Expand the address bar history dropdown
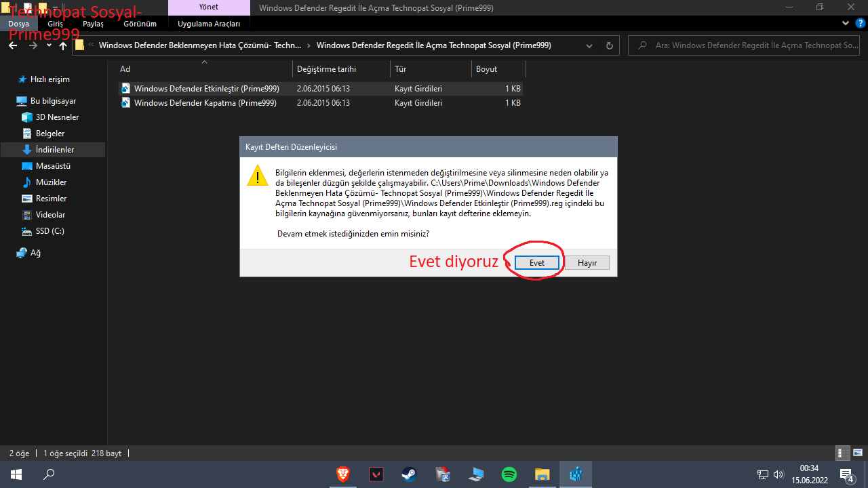Image resolution: width=868 pixels, height=488 pixels. 589,45
